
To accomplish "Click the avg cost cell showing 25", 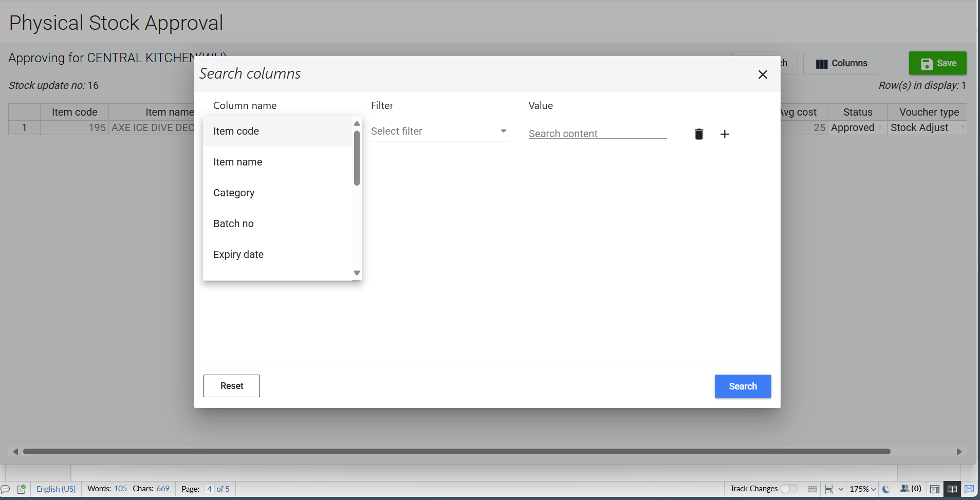I will 804,127.
